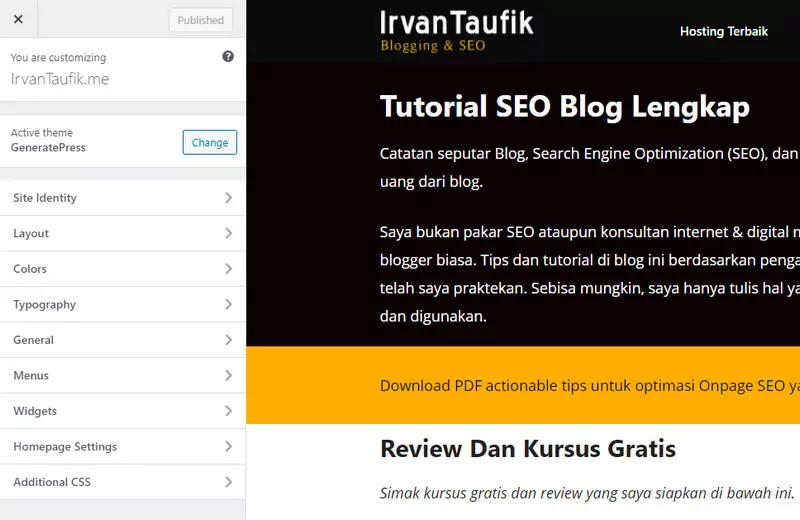Screen dimensions: 800x520
Task: Expand the Widgets chevron arrow
Action: coord(229,411)
